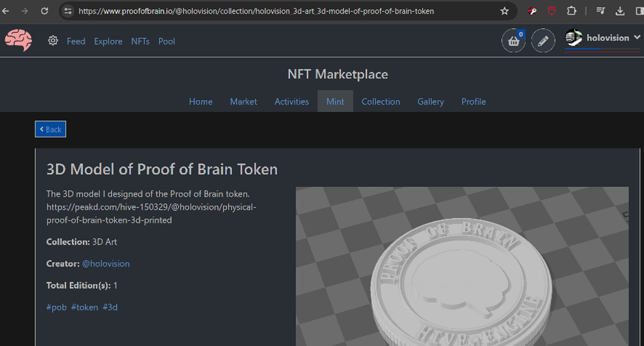Switch to the Profile tab
The width and height of the screenshot is (644, 346).
(473, 102)
